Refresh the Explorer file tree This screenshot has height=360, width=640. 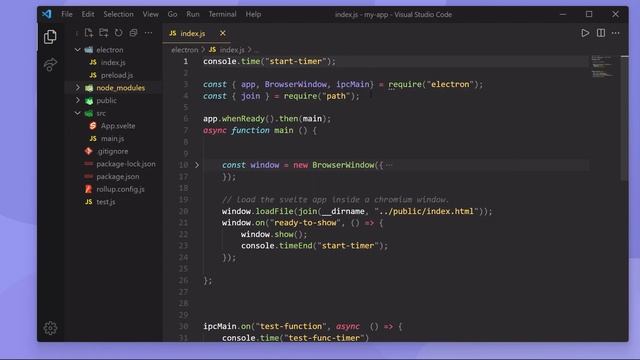point(118,33)
